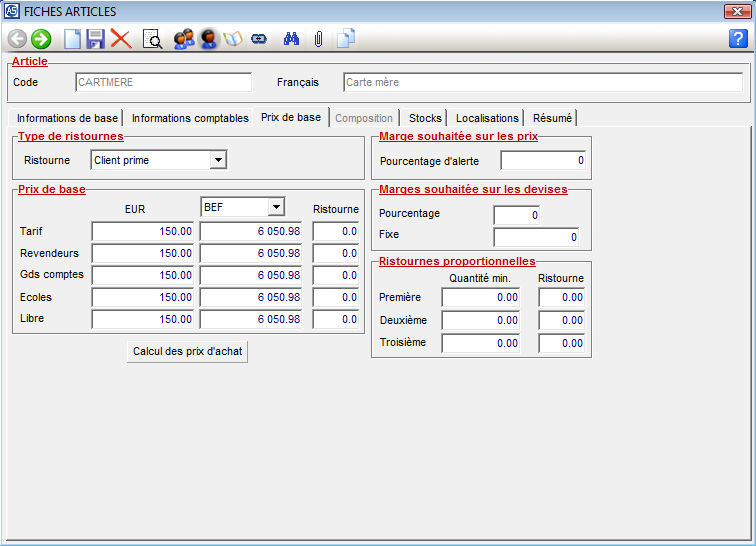Open the Stocks tab

click(425, 118)
